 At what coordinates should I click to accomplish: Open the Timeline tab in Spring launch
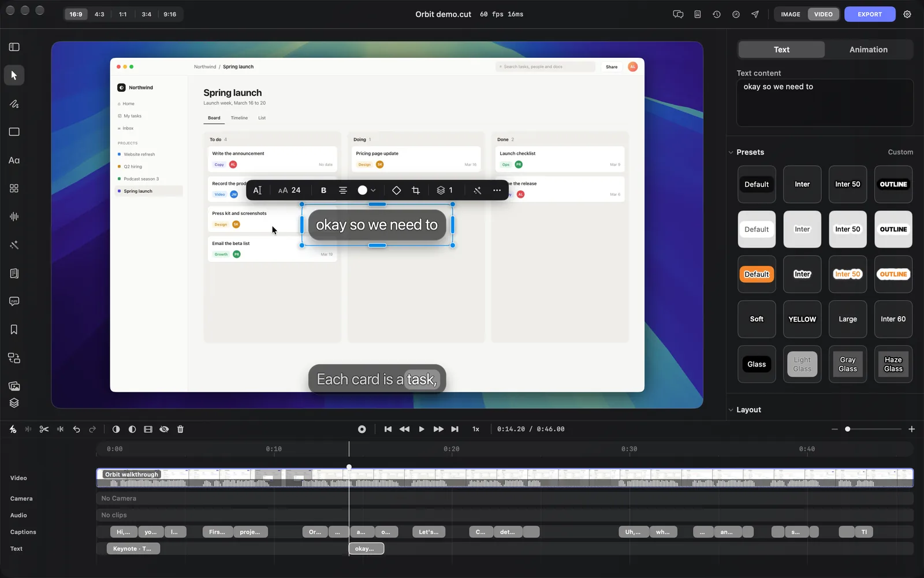(x=239, y=118)
